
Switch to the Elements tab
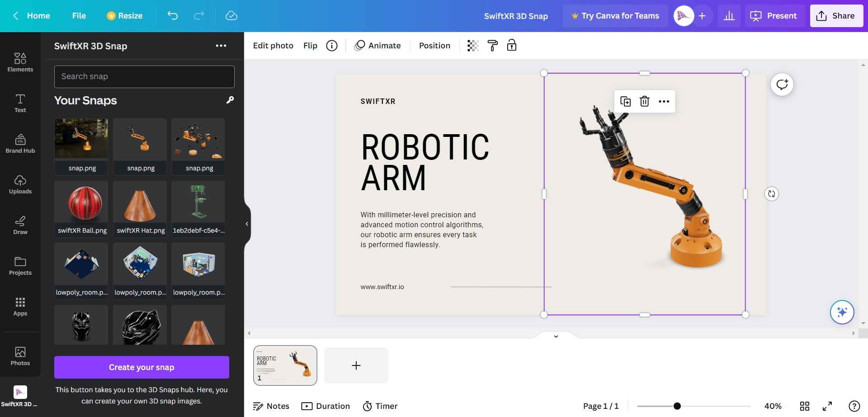(x=20, y=62)
